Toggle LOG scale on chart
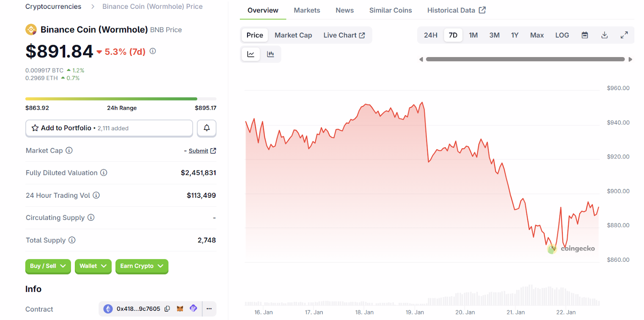The image size is (644, 320). [562, 35]
